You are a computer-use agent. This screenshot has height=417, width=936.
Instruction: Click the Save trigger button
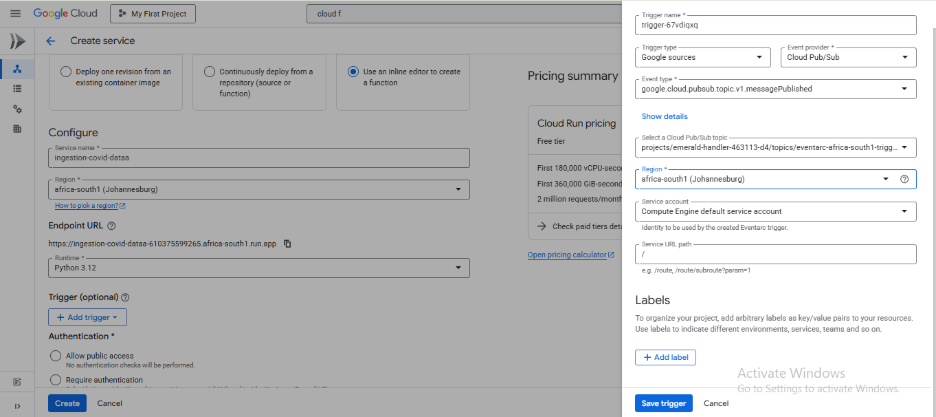tap(663, 403)
